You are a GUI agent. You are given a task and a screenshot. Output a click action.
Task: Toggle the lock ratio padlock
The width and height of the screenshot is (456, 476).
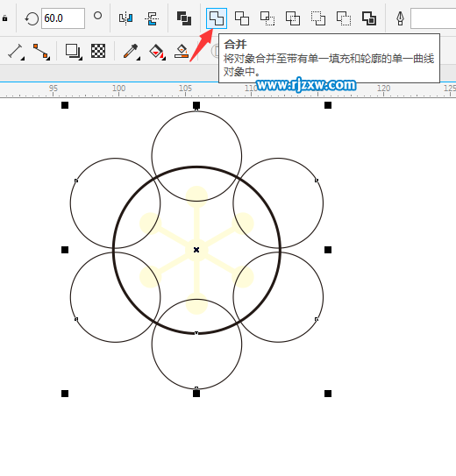(x=4, y=18)
